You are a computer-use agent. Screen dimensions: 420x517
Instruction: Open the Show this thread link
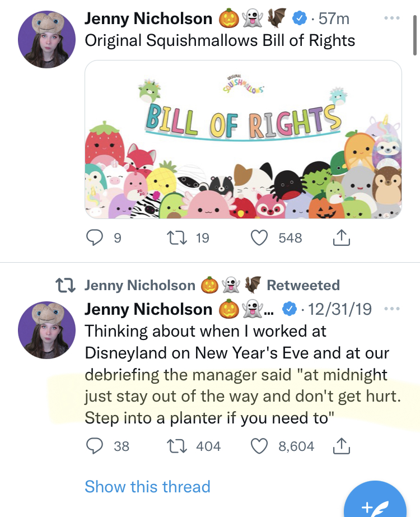(147, 486)
